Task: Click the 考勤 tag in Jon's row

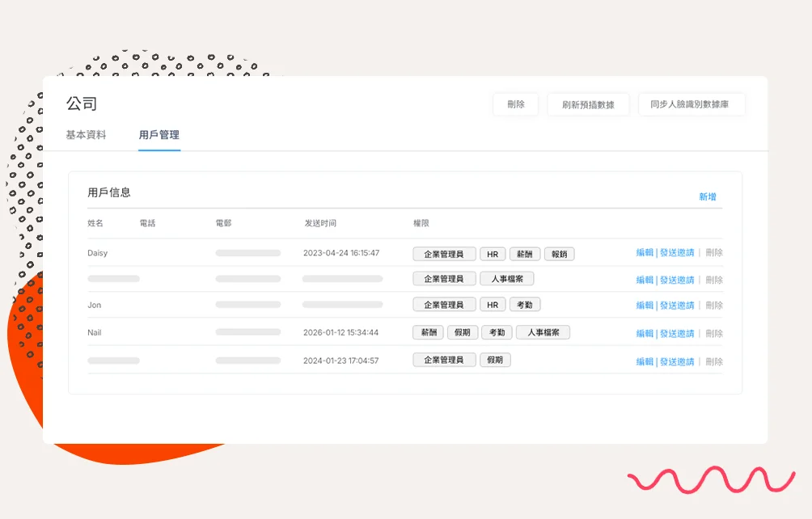Action: 524,305
